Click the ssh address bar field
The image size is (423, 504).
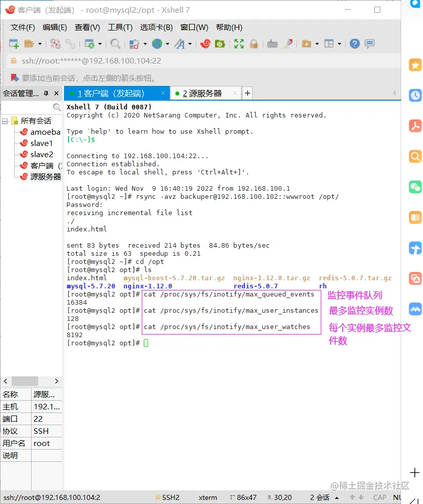(203, 61)
